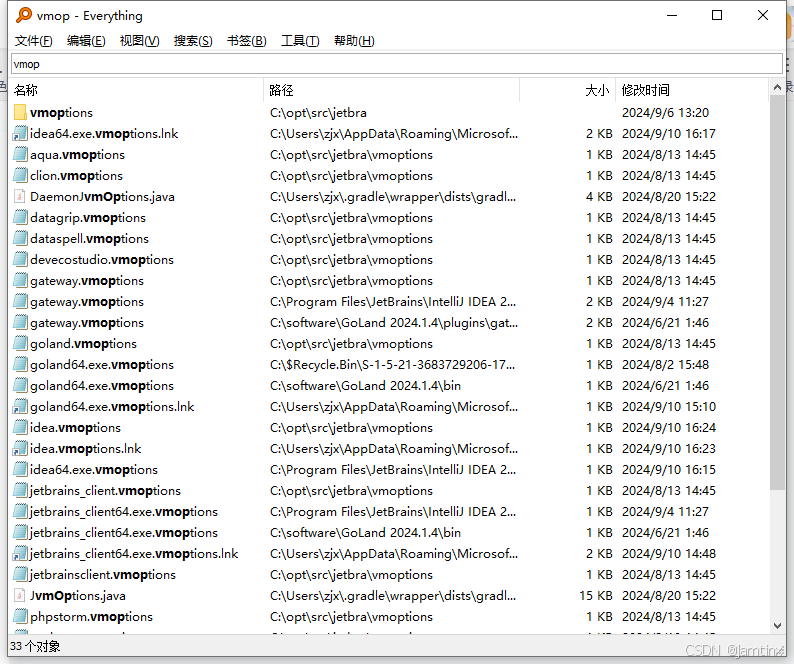794x664 pixels.
Task: Select file name phpstorm.vmoptions
Action: pos(91,617)
